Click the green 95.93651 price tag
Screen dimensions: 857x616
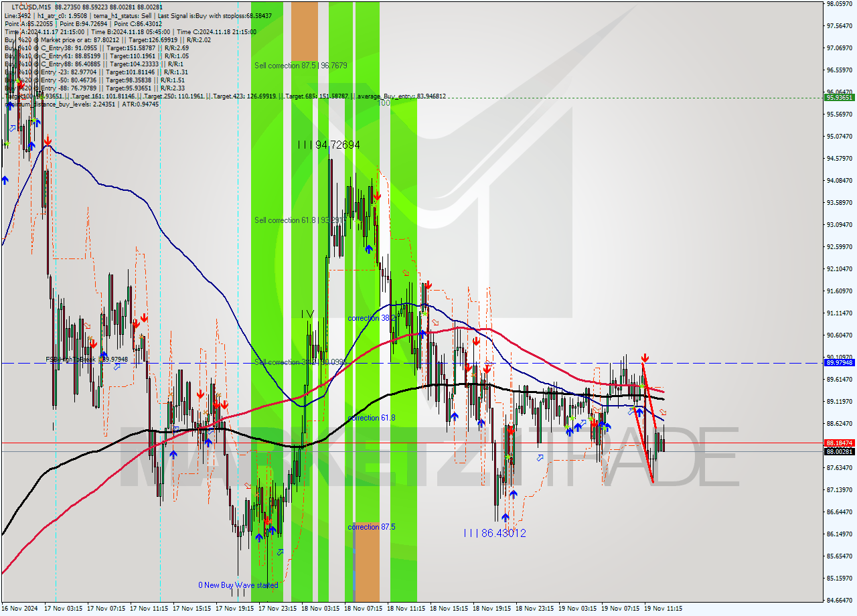click(x=840, y=98)
